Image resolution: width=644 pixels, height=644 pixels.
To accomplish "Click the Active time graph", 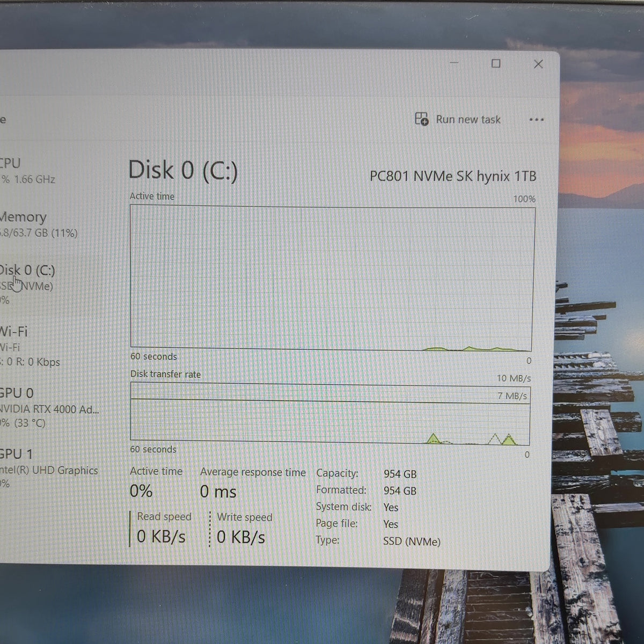I will (x=332, y=279).
